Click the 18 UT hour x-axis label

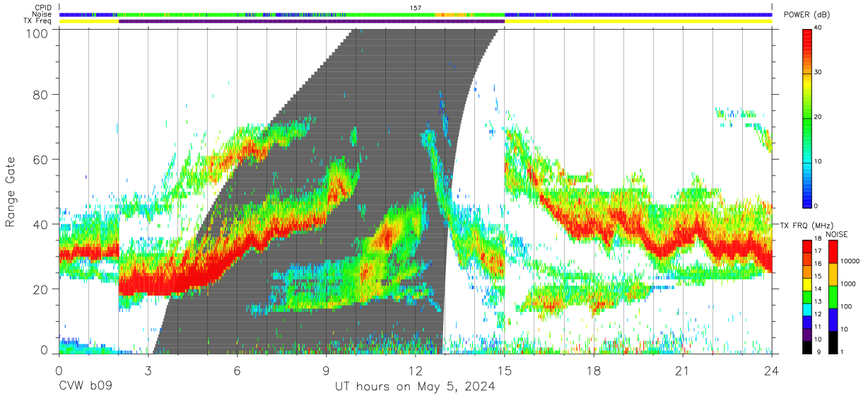(x=594, y=371)
